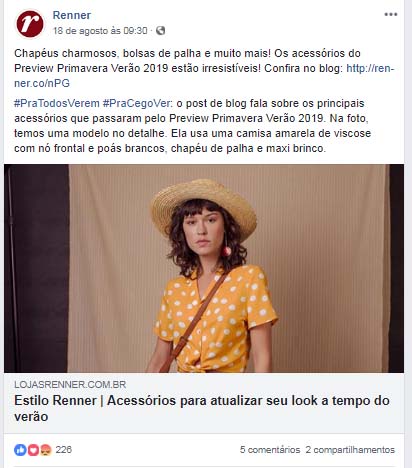412x468 pixels.
Task: Open the Renner logo profile picture
Action: (x=30, y=24)
